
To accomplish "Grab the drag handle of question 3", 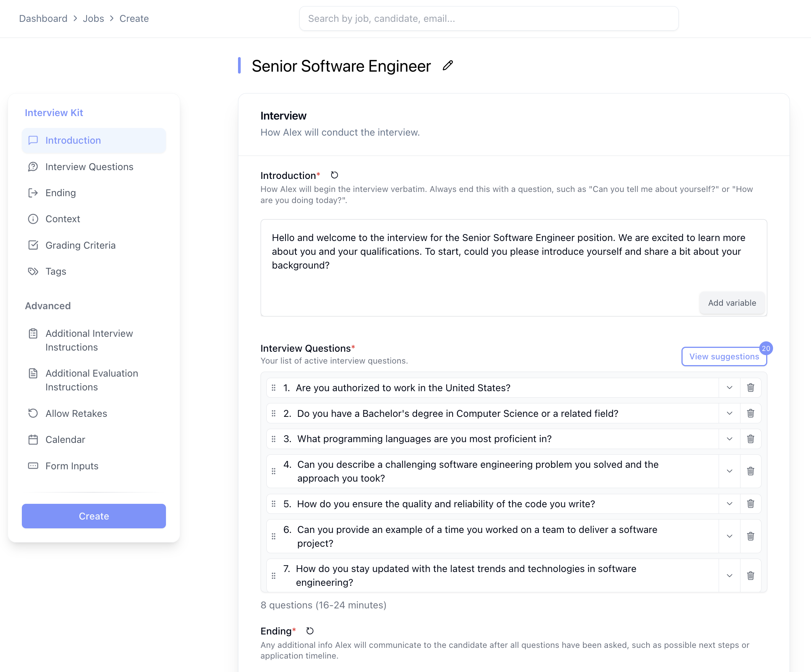I will click(274, 439).
